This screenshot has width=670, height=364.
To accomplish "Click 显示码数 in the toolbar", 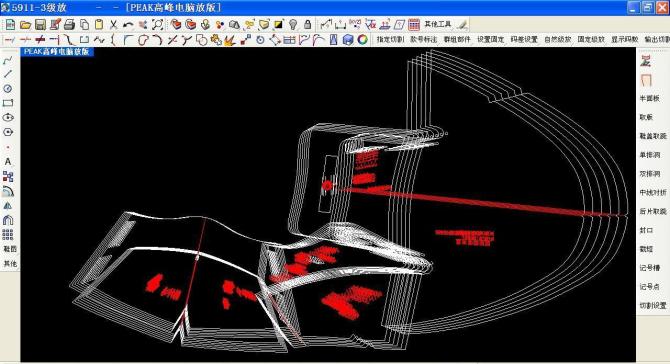I will click(624, 40).
